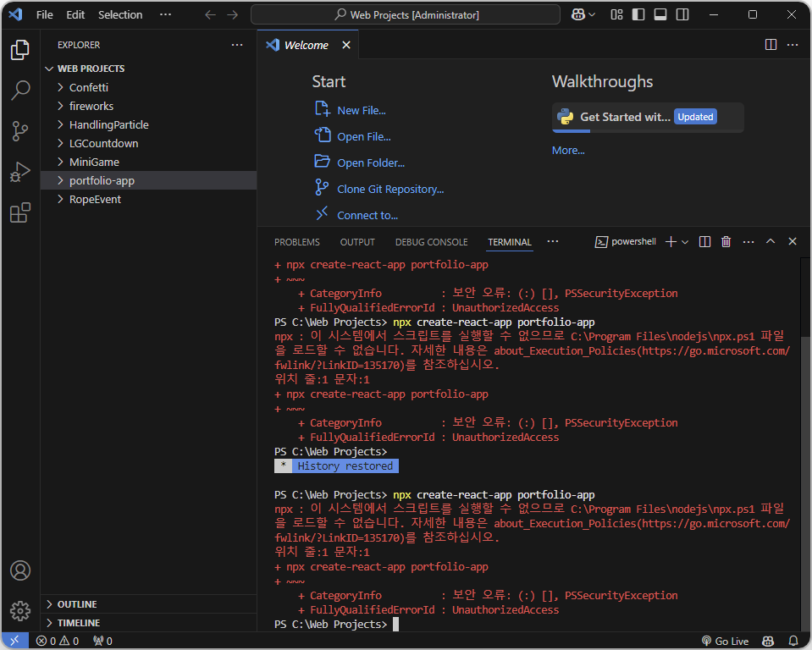The image size is (812, 650).
Task: Switch to the PROBLEMS panel tab
Action: point(296,242)
